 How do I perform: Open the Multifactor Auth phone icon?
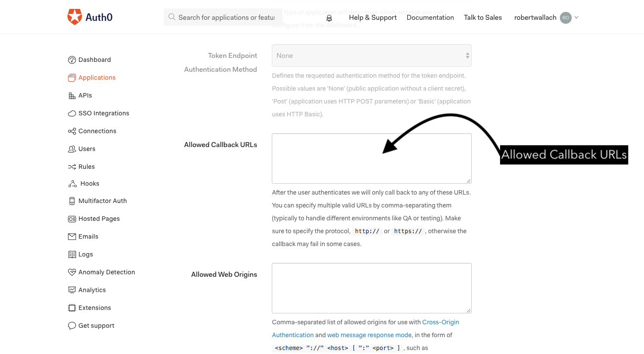[x=72, y=201]
